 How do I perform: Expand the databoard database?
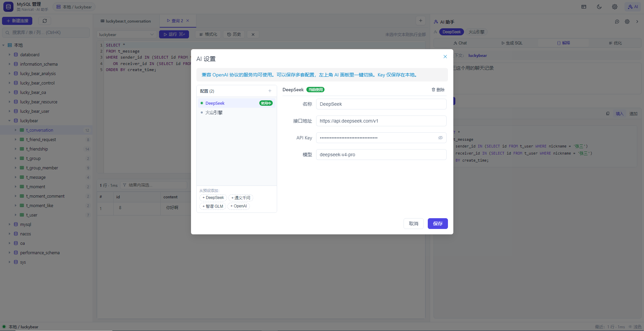[9, 55]
